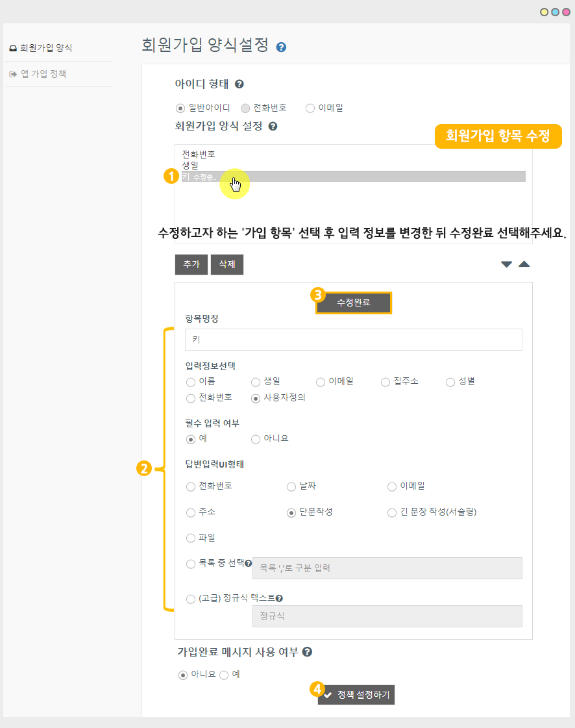Click the 수정완료 button
The width and height of the screenshot is (575, 728).
[x=354, y=303]
